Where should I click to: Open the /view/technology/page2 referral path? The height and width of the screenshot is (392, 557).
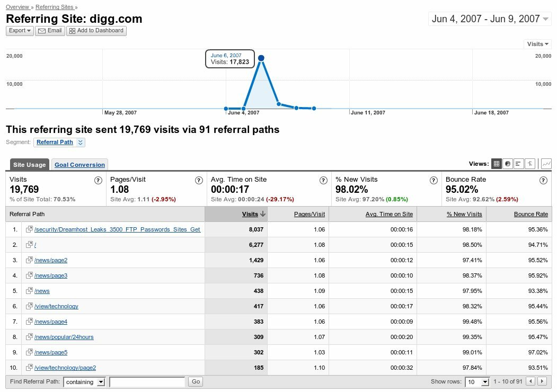[x=65, y=368]
